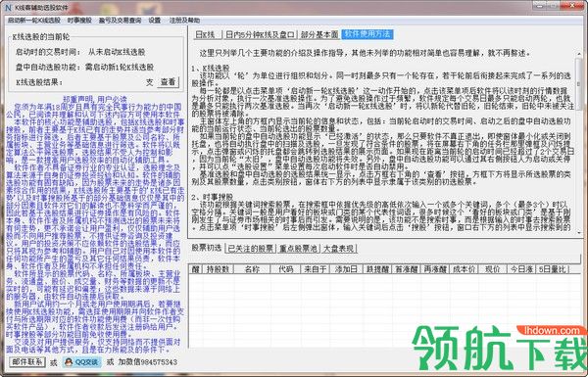Click the 名称 column header
Viewport: 588px width, 377px height.
tap(252, 269)
